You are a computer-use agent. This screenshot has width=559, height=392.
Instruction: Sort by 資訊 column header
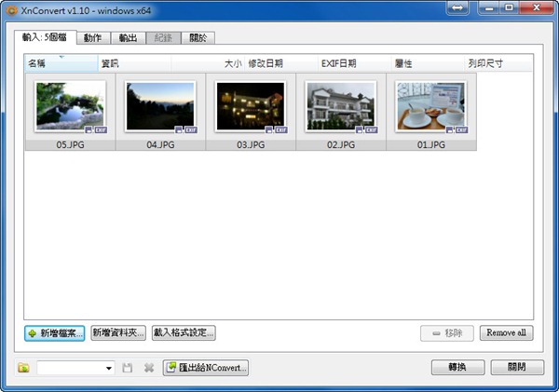pyautogui.click(x=134, y=63)
